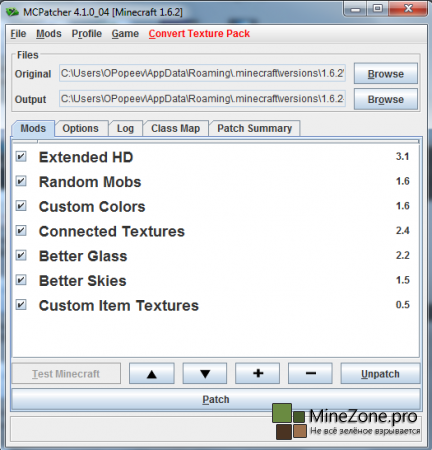Remove a mod with the minus button
The image size is (432, 450).
pyautogui.click(x=310, y=374)
